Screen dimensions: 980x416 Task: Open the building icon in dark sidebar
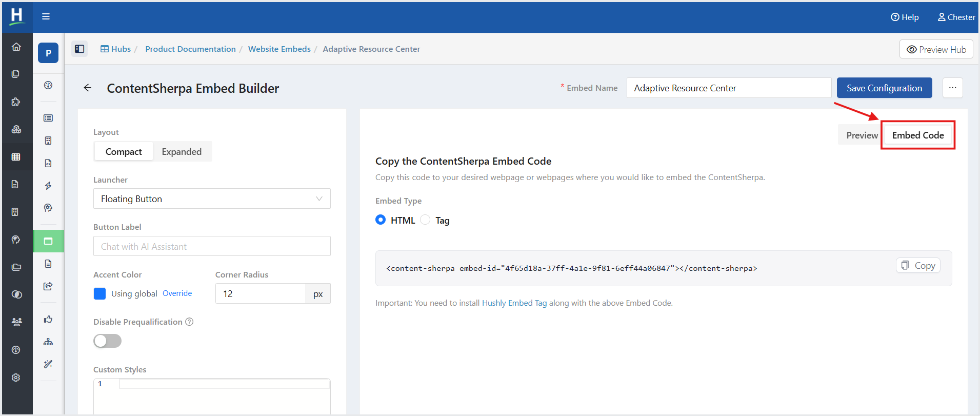tap(15, 212)
